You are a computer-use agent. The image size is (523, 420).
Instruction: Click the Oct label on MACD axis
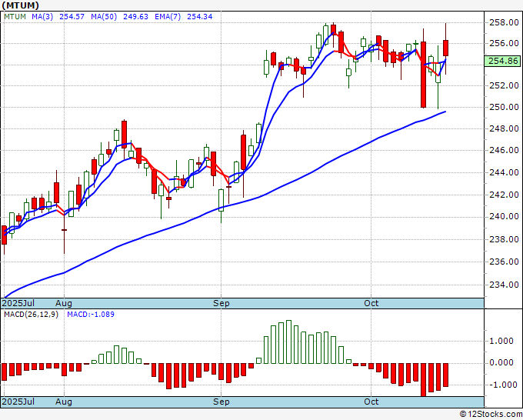(371, 402)
